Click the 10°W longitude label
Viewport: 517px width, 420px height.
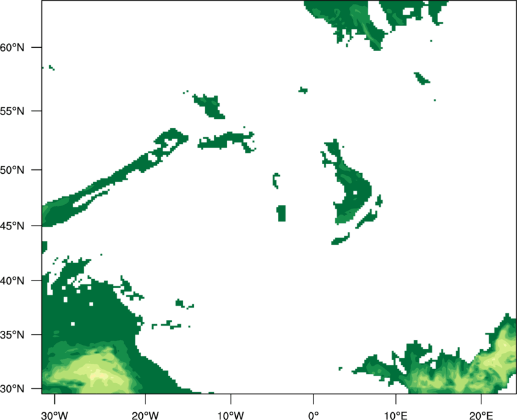pyautogui.click(x=231, y=415)
